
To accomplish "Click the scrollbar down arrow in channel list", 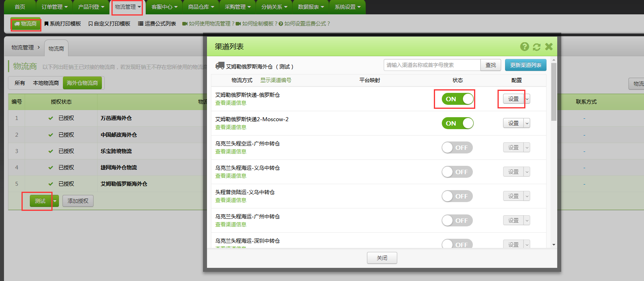I will (554, 245).
